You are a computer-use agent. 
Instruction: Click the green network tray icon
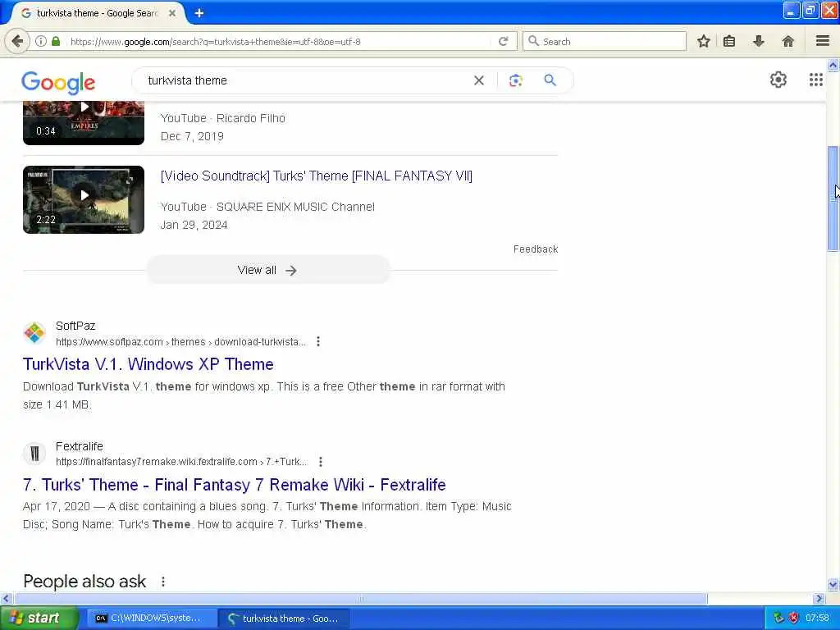pyautogui.click(x=778, y=619)
